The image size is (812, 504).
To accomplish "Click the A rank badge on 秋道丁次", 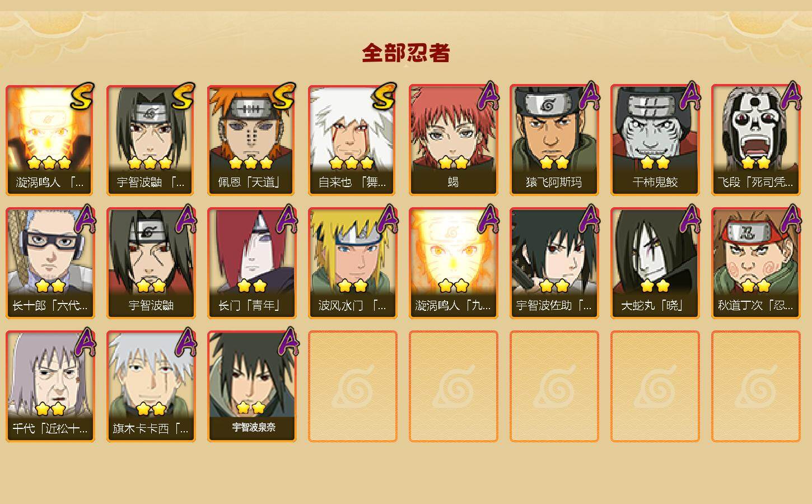I will [x=790, y=218].
